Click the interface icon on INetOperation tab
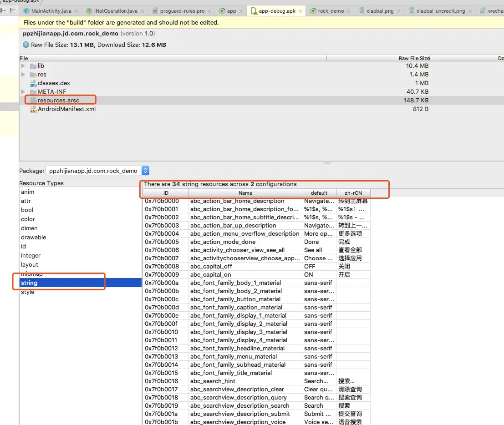 tap(89, 11)
